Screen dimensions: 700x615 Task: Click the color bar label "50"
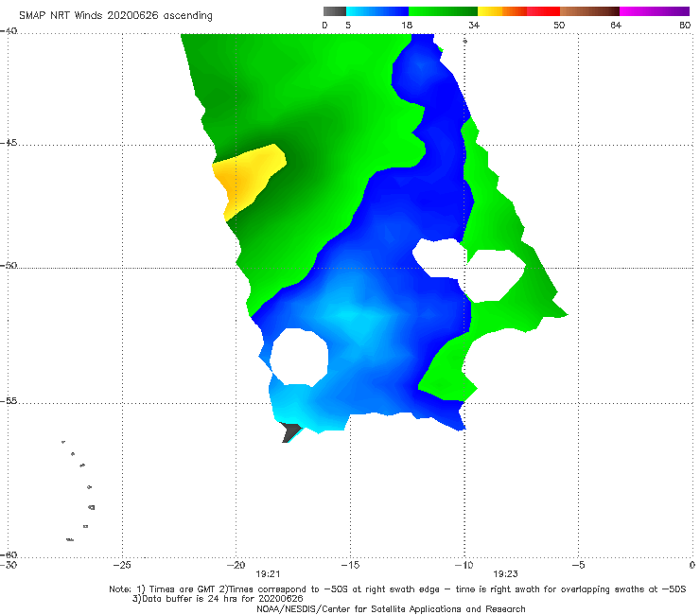click(559, 25)
